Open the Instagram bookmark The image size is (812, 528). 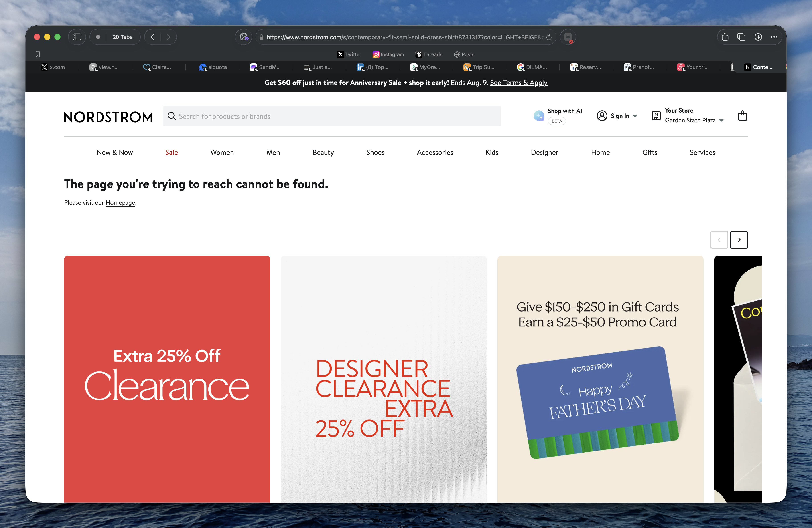tap(388, 54)
